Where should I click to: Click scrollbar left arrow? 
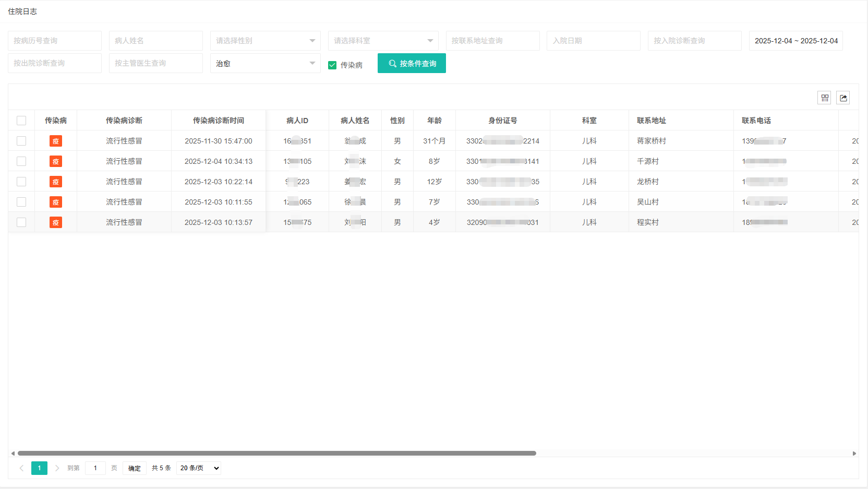point(13,454)
